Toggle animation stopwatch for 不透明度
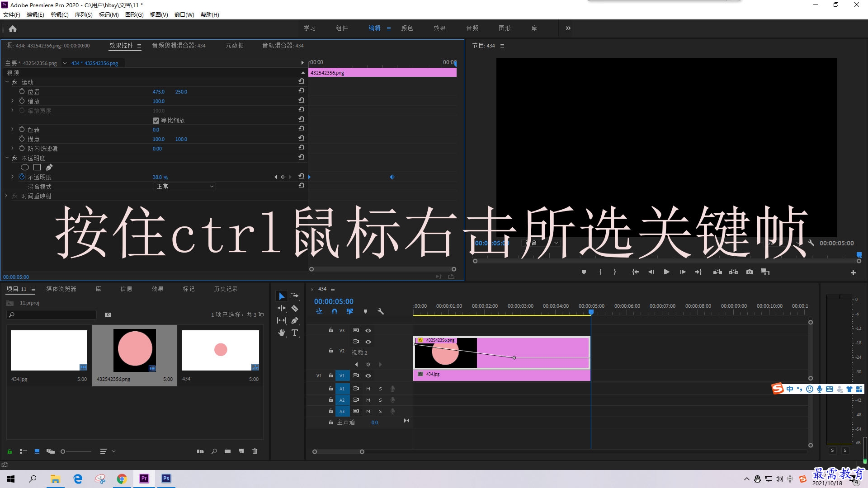Screen dimensions: 868x488 pos(22,177)
